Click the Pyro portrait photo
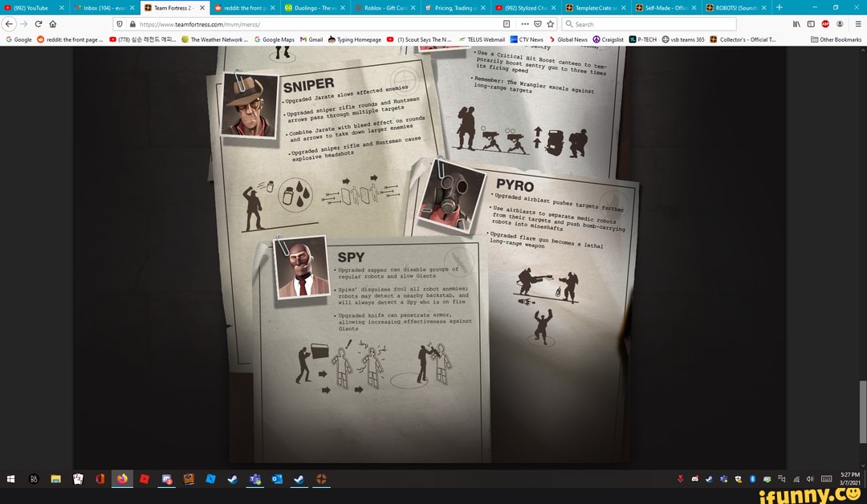Screen dimensions: 867x504 [x=452, y=196]
